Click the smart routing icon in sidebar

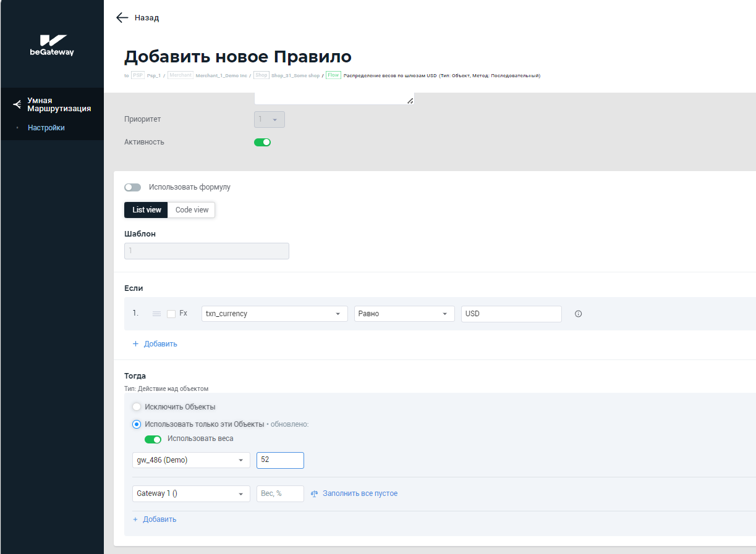click(x=17, y=104)
